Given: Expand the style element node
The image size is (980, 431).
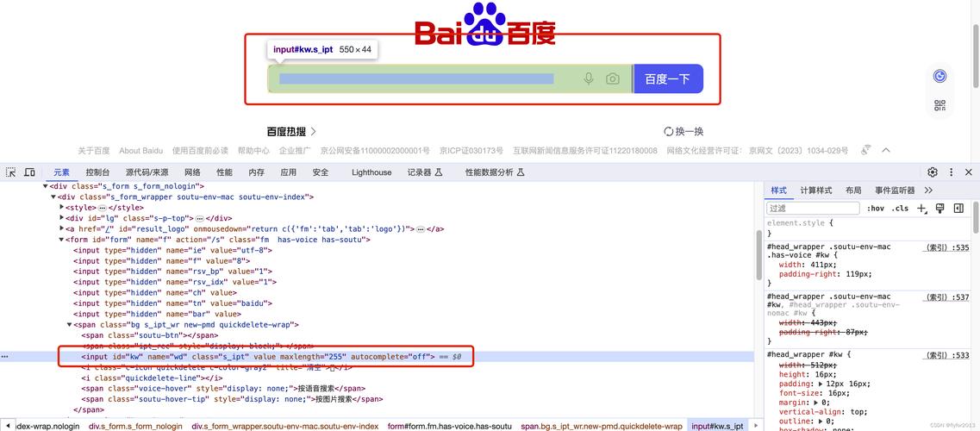Looking at the screenshot, I should click(62, 208).
